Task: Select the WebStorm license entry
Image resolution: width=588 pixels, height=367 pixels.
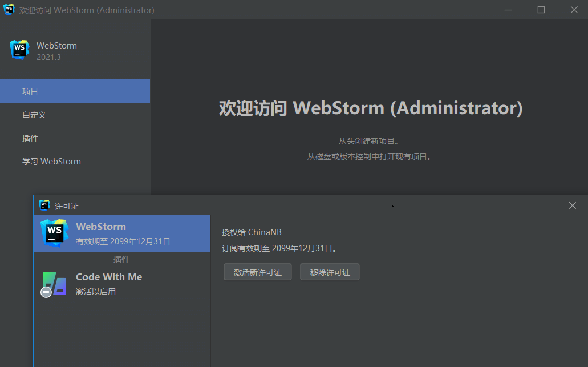Action: point(122,233)
